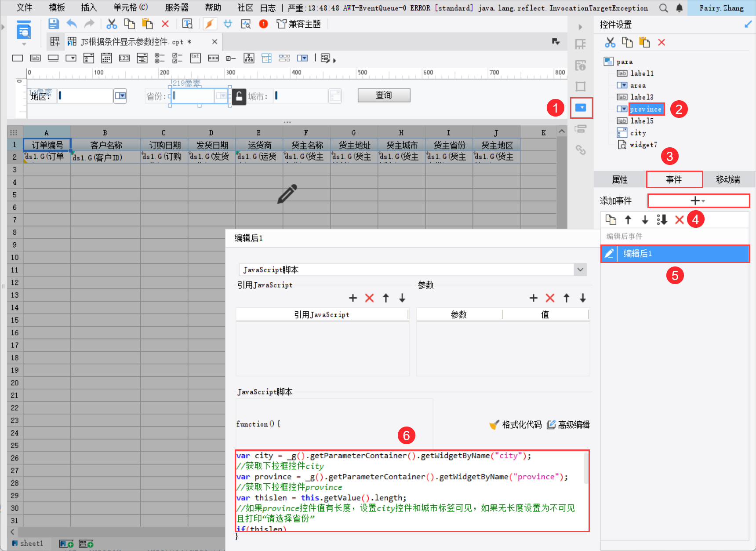Open the 帮助 menu
The width and height of the screenshot is (756, 551).
213,7
